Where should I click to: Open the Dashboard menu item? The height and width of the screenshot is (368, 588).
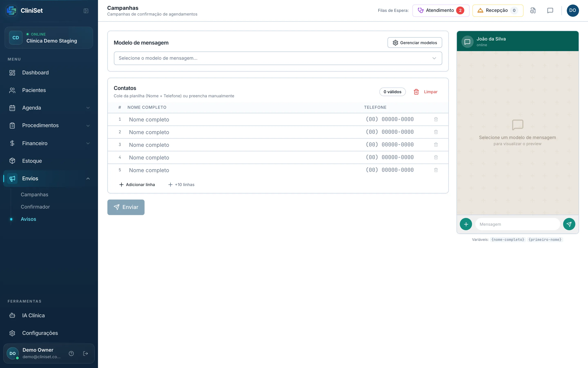(x=49, y=73)
